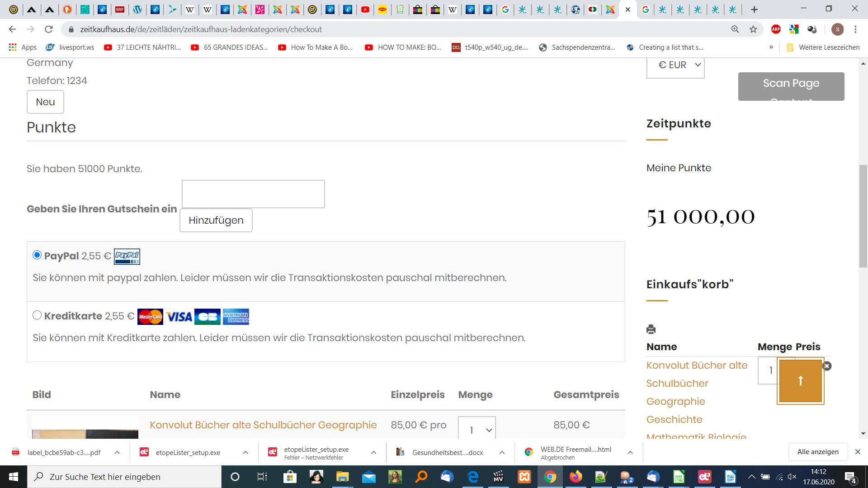This screenshot has width=868, height=488.
Task: Click the browser reload icon
Action: 49,29
